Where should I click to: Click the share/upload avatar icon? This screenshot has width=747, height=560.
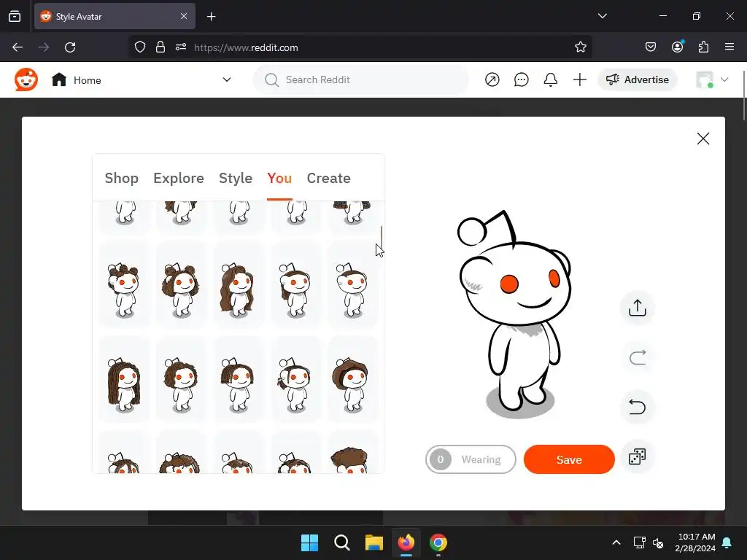[x=637, y=308]
